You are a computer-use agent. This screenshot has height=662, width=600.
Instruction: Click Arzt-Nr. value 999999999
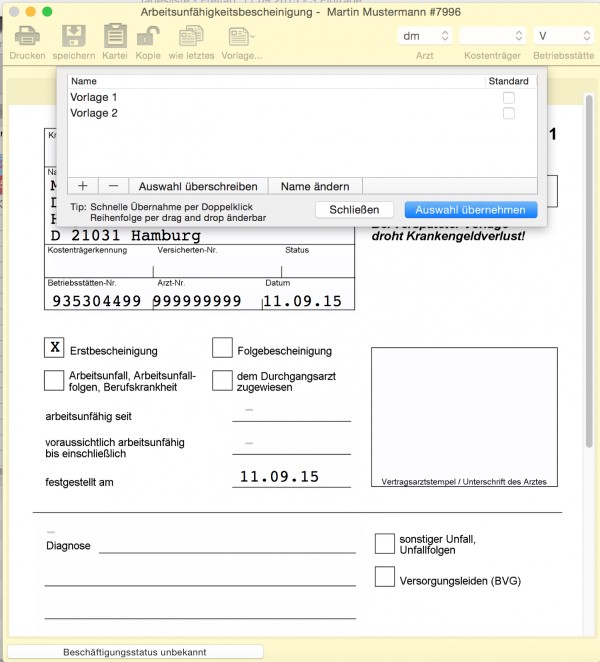(197, 301)
